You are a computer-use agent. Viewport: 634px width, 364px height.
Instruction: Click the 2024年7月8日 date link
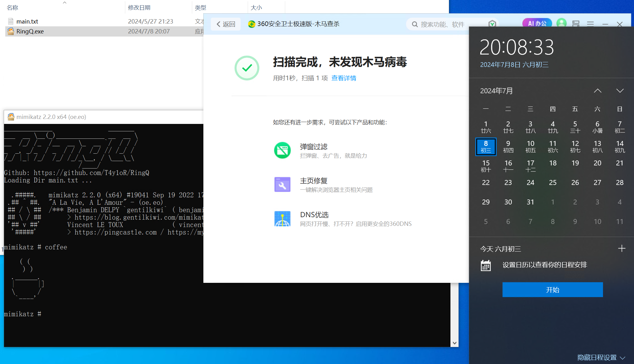pos(514,65)
